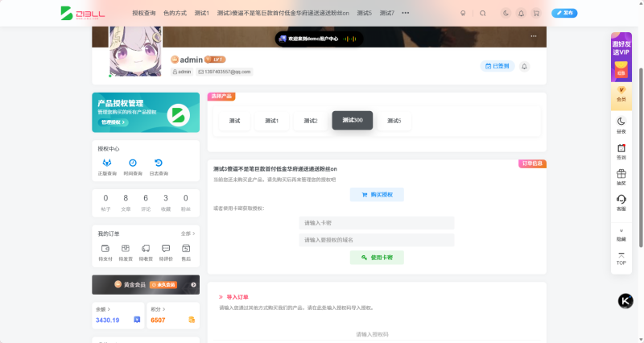The height and width of the screenshot is (343, 644).
Task: Open the 测试7 navigation menu item
Action: click(387, 13)
